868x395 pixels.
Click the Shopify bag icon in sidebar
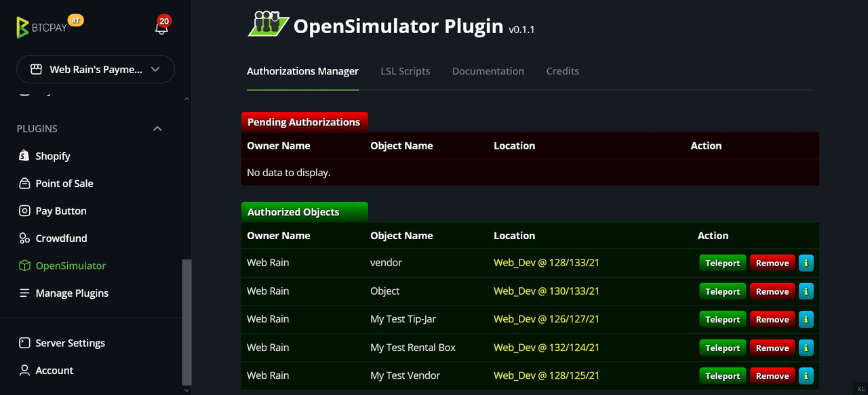(x=24, y=156)
